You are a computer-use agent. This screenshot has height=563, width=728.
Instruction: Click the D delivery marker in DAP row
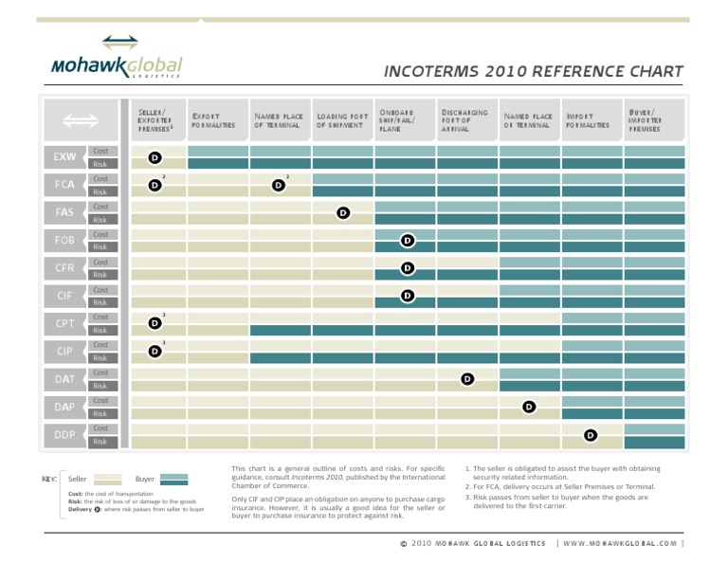529,407
